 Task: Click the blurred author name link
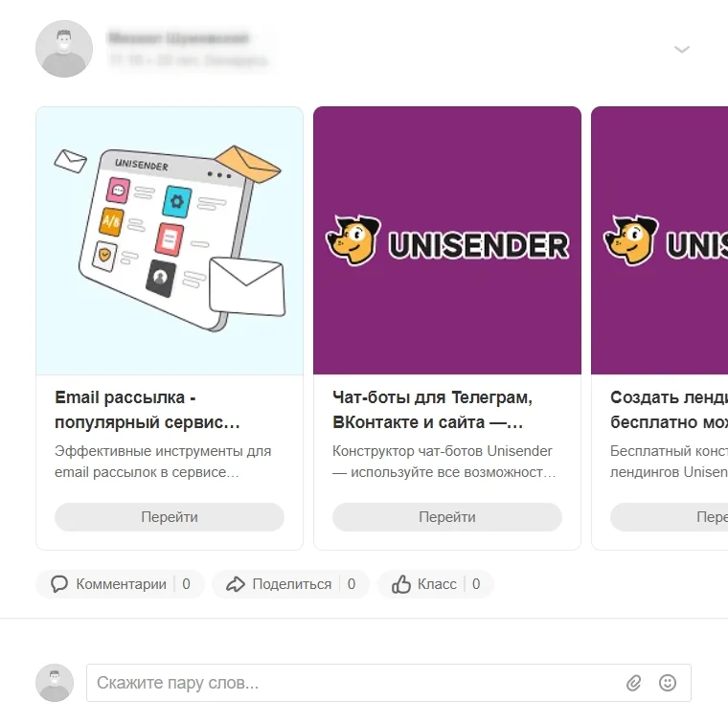pyautogui.click(x=179, y=39)
